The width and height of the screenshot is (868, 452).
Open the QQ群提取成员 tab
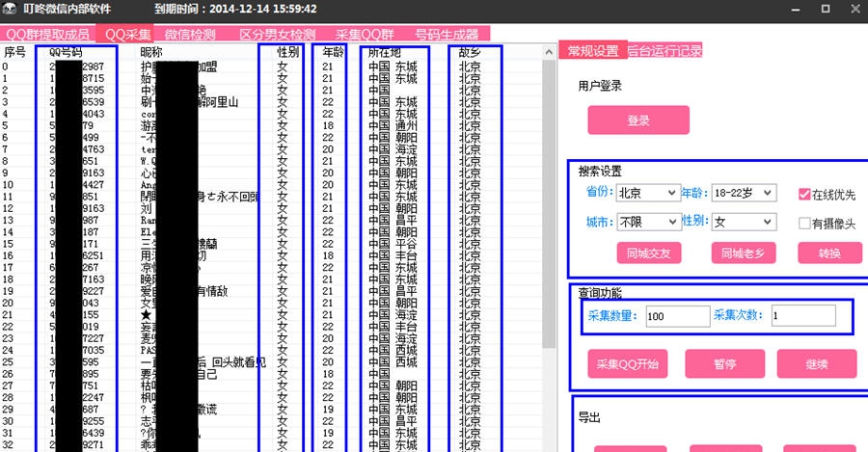(x=47, y=35)
